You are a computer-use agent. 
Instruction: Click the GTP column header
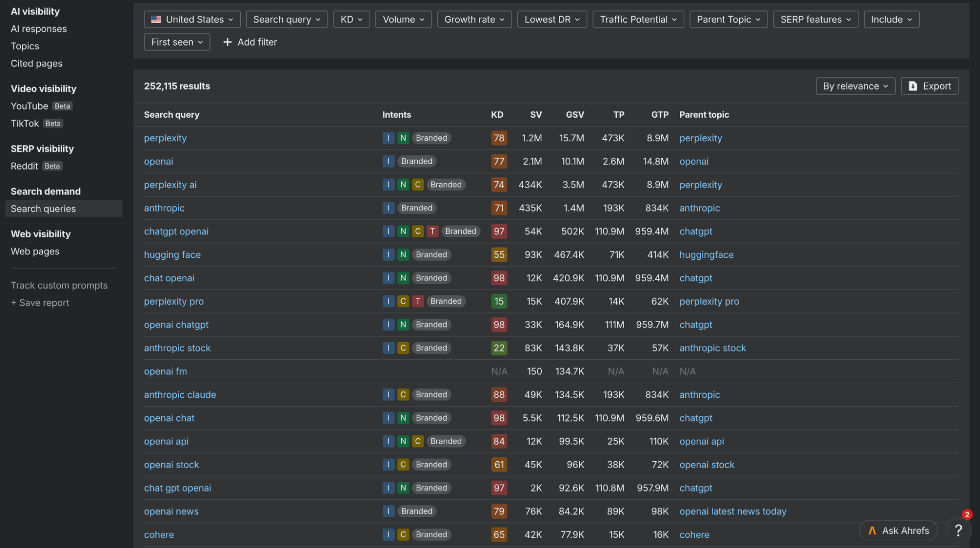click(x=659, y=115)
